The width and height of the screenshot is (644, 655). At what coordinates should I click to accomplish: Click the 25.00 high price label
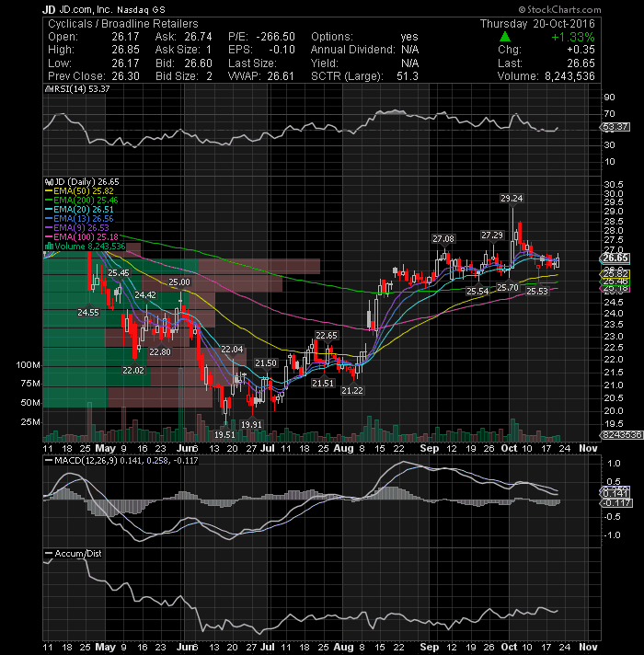coord(179,282)
